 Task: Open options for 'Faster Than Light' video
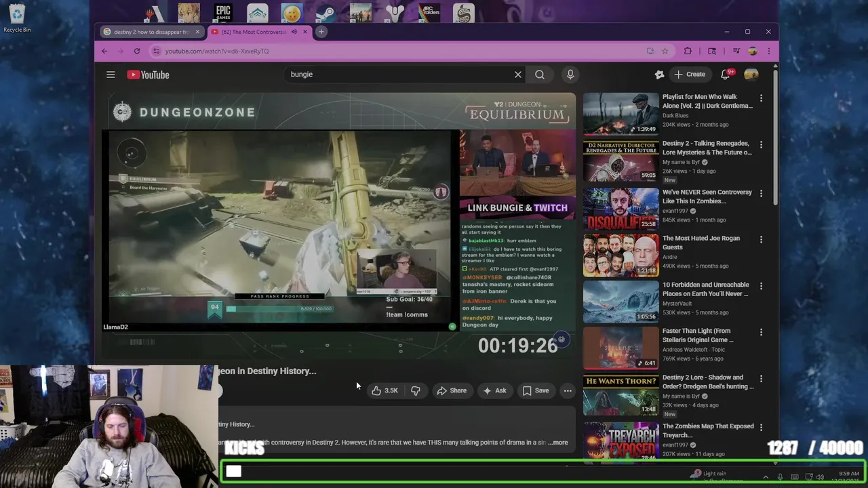pos(761,333)
